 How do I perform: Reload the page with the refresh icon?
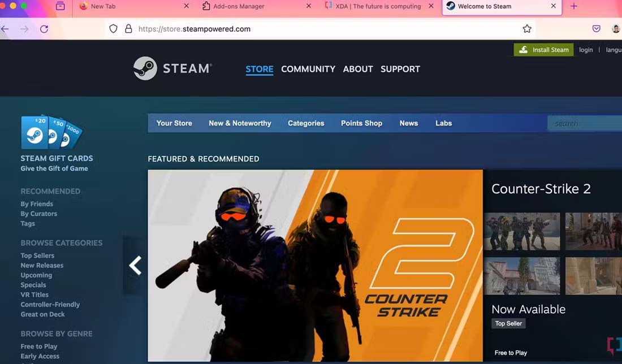(x=44, y=29)
